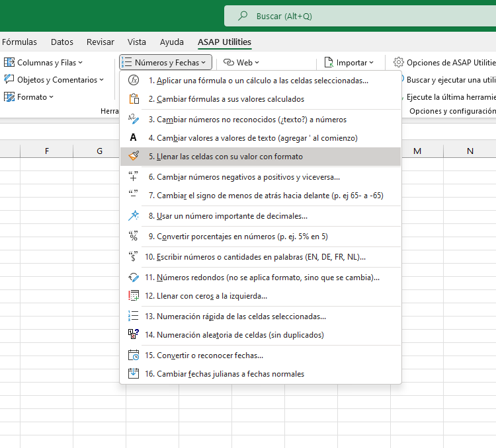Choose Cambiar el signo de menos de atrás

coord(261,196)
